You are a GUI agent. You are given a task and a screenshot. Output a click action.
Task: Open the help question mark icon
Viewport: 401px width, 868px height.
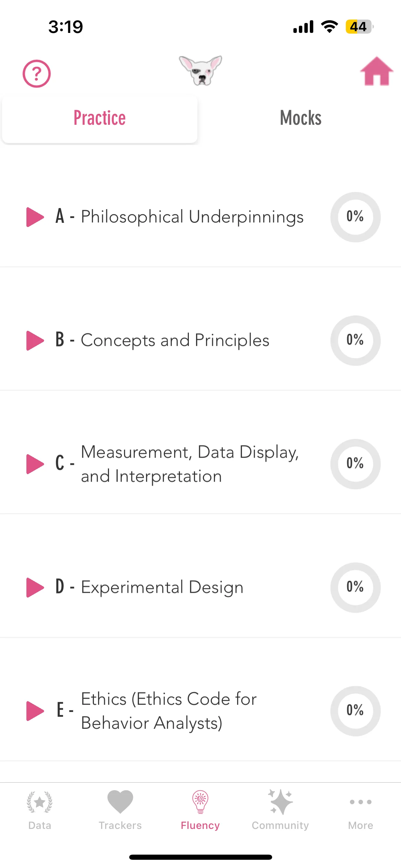[x=37, y=74]
